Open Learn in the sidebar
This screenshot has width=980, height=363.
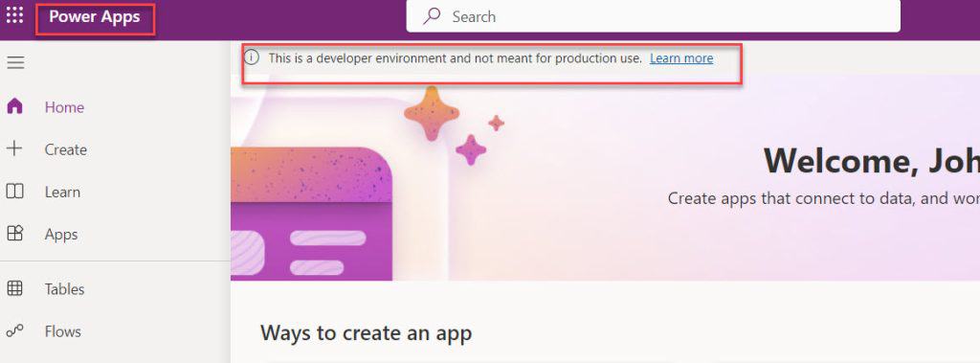click(62, 193)
